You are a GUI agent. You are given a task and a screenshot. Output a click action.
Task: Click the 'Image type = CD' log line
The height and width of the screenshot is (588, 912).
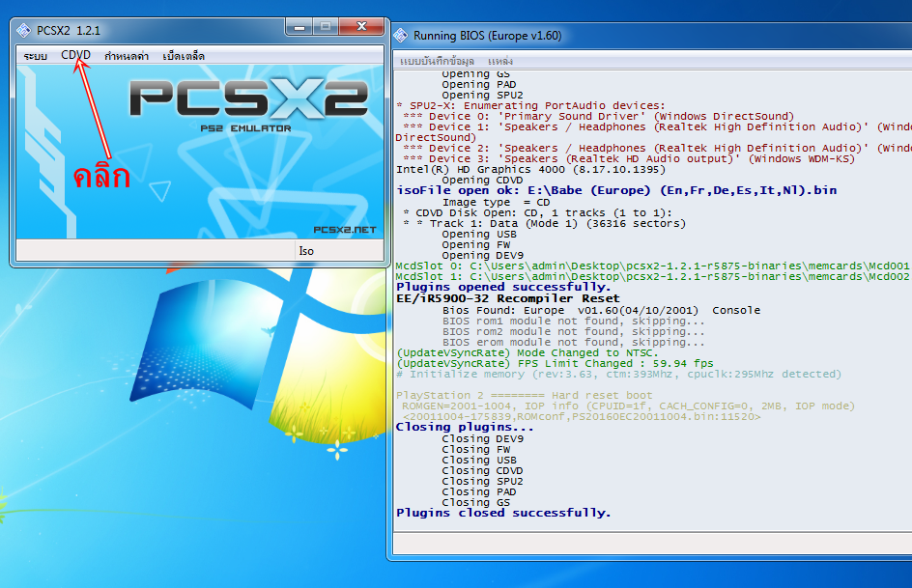coord(497,202)
